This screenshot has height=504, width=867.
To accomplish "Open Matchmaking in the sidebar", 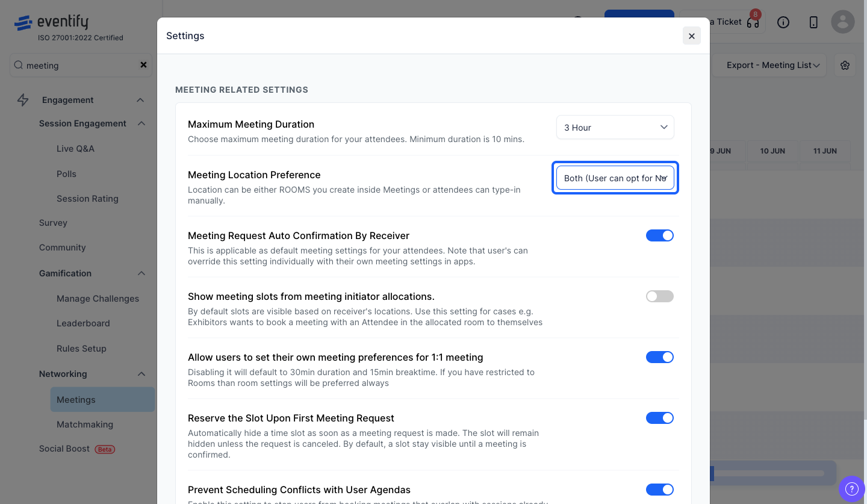I will 85,425.
